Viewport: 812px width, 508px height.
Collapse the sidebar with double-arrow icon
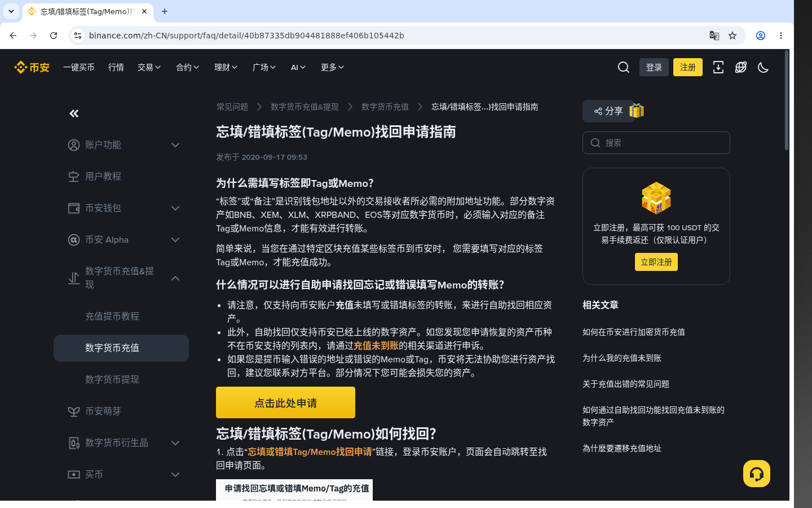point(74,113)
